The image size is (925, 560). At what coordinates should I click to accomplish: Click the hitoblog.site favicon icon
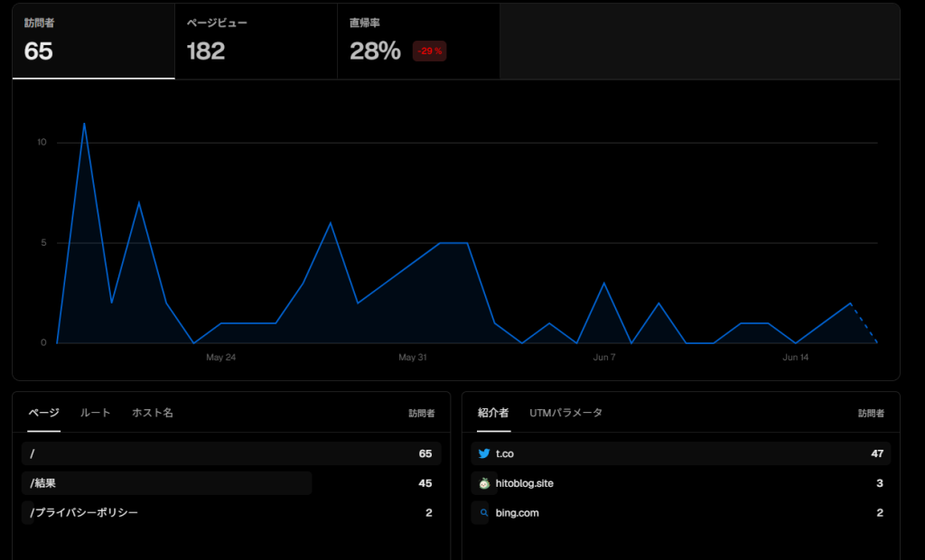pos(484,483)
